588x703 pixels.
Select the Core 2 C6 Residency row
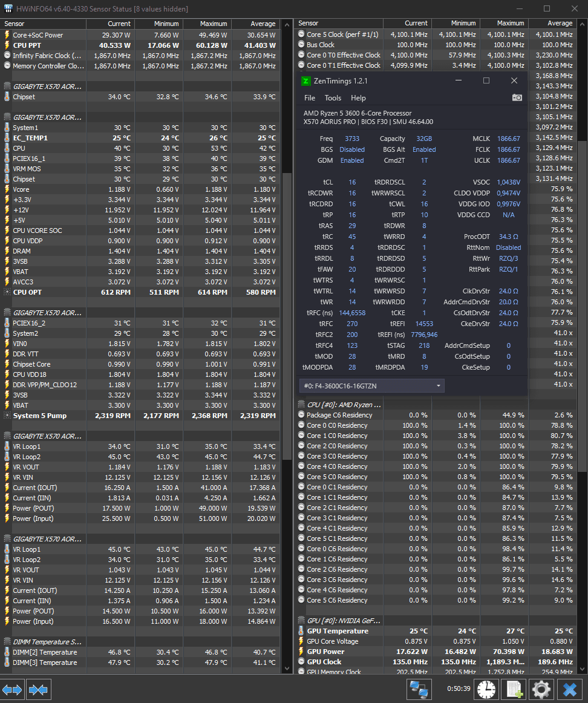pos(436,569)
